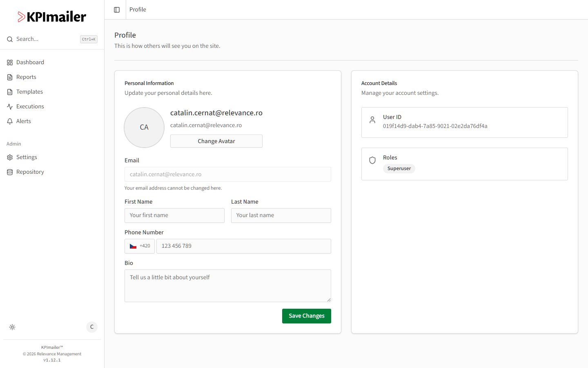Click the Change Avatar button

[x=216, y=141]
